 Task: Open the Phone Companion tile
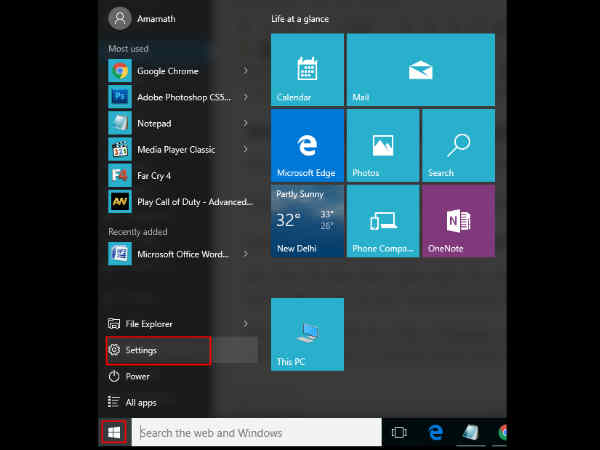[383, 221]
